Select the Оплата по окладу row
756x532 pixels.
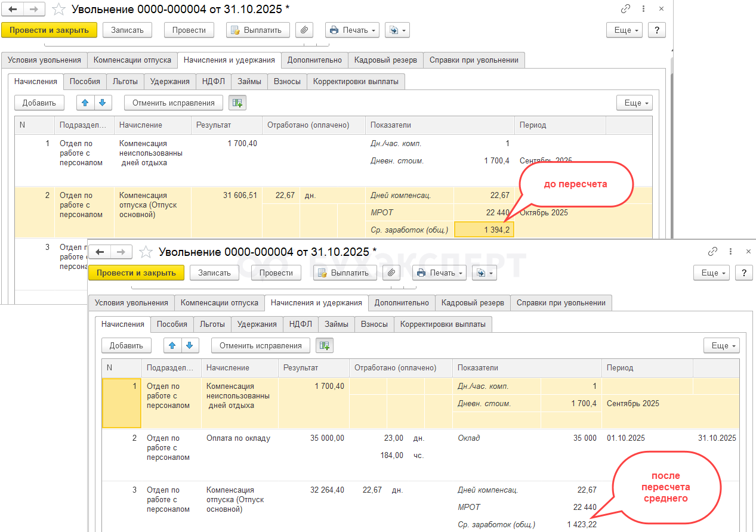239,438
